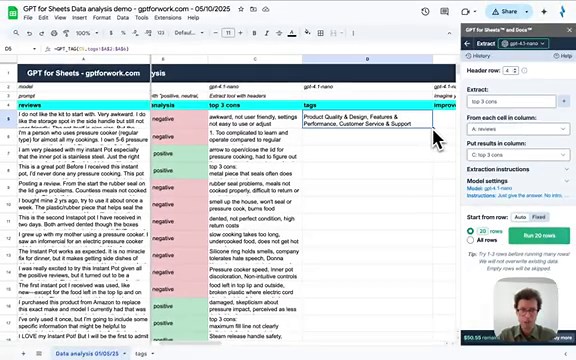
Task: Toggle strikethrough formatting
Action: tap(279, 33)
